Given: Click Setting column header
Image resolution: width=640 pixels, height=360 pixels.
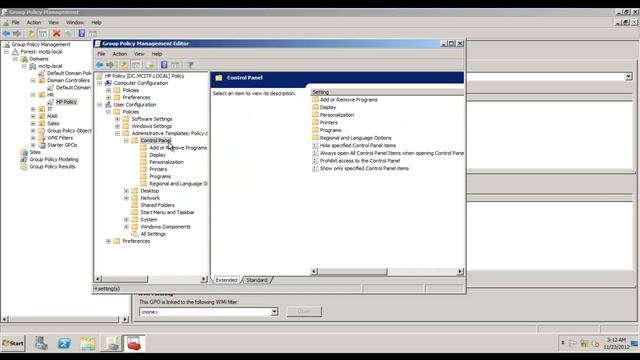Looking at the screenshot, I should 387,92.
